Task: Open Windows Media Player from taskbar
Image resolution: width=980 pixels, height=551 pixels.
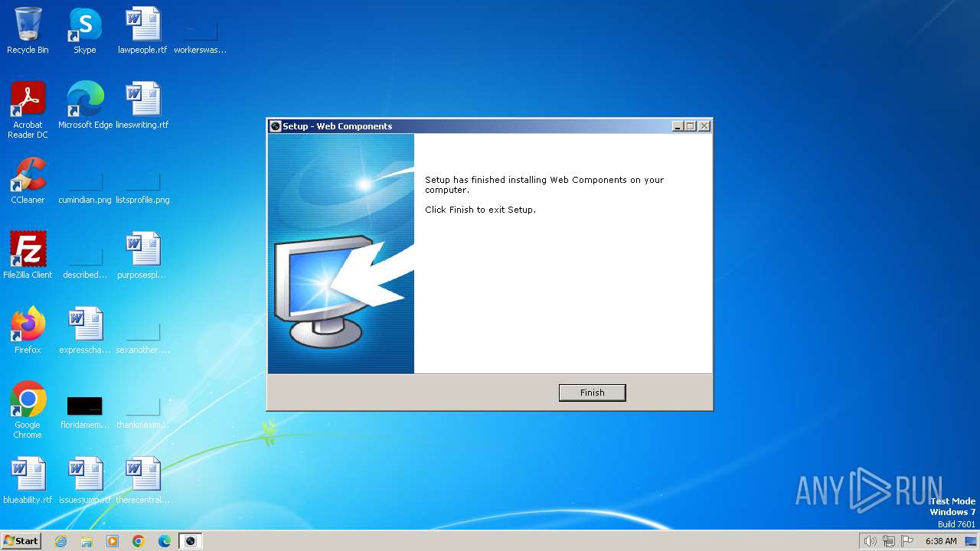Action: 113,541
